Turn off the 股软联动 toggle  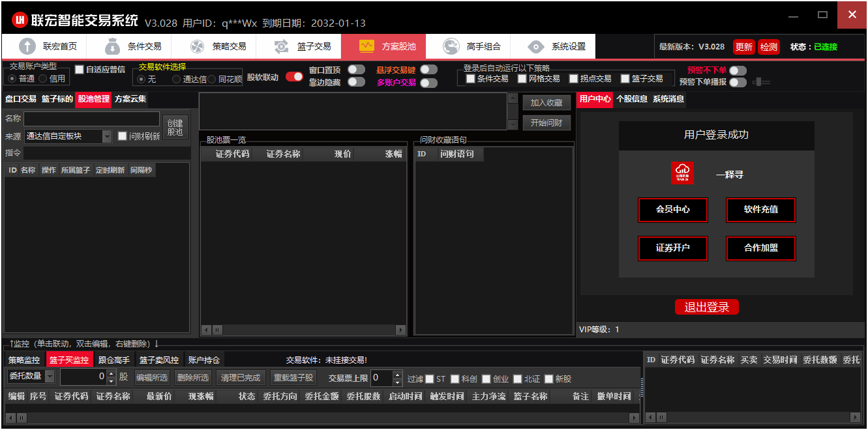pyautogui.click(x=294, y=77)
